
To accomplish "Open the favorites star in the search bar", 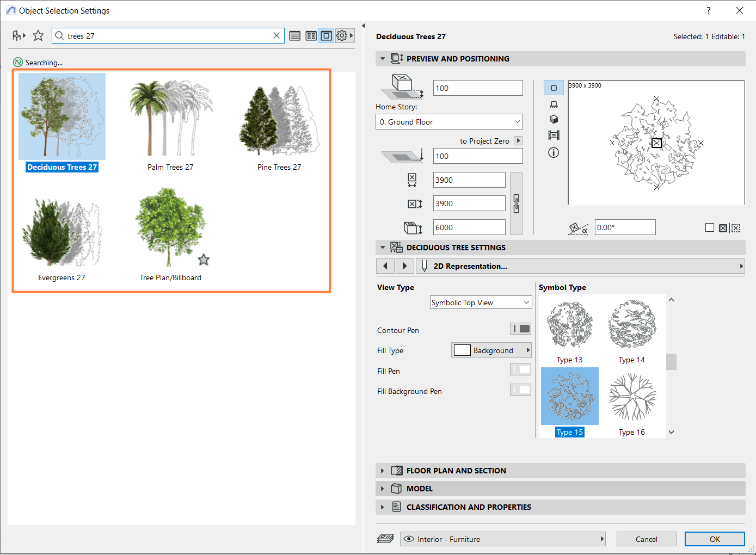I will click(x=38, y=36).
